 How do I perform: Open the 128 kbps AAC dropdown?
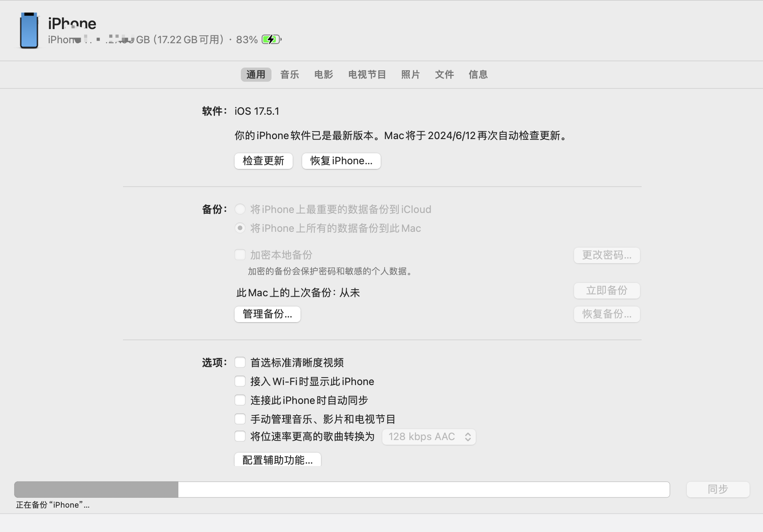tap(429, 437)
